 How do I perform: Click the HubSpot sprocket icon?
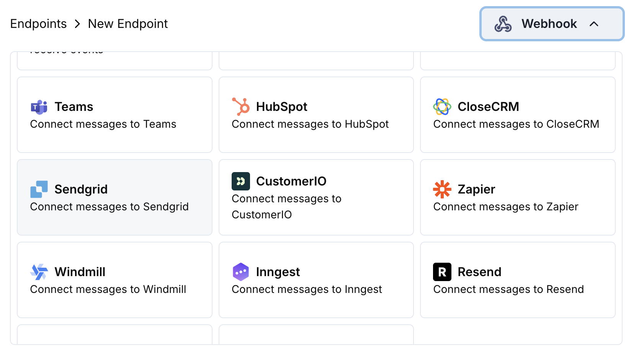[x=240, y=107]
